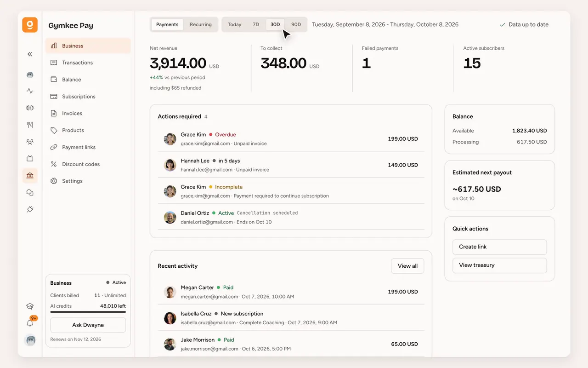
Task: Open Daniel Ortiz's cancellation scheduled row
Action: (x=291, y=217)
